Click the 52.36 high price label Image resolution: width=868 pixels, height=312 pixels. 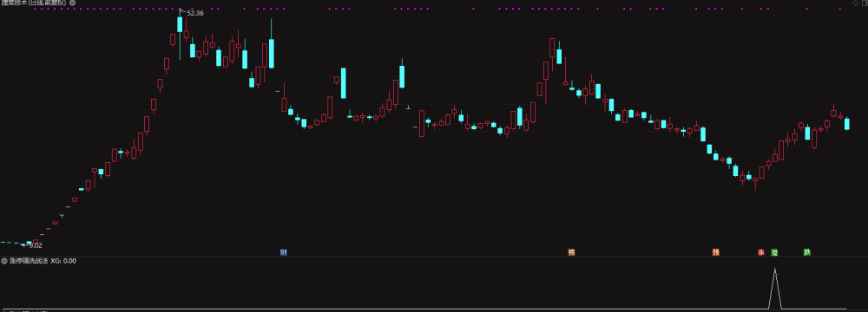point(195,13)
